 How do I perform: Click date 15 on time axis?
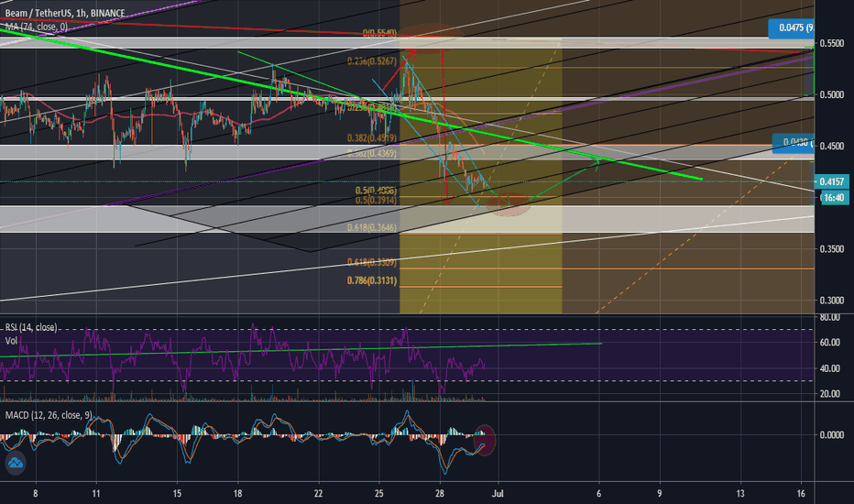[177, 494]
